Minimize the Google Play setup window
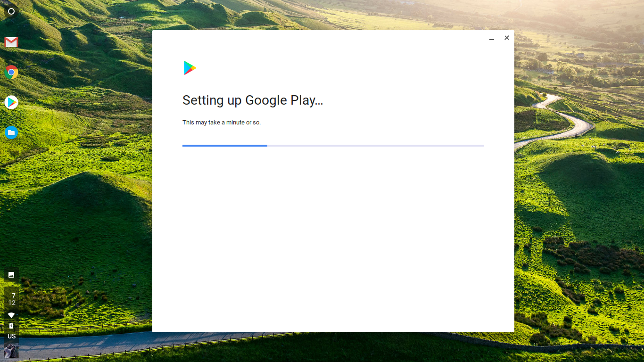Viewport: 644px width, 362px height. (x=492, y=38)
